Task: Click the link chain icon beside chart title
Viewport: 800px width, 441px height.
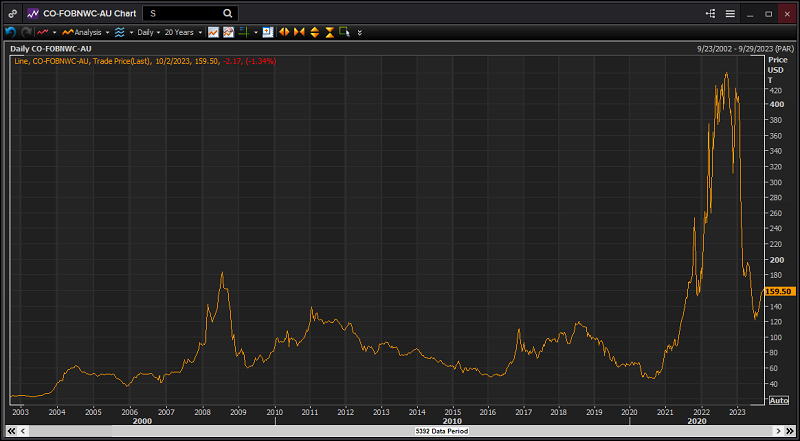Action: 12,14
